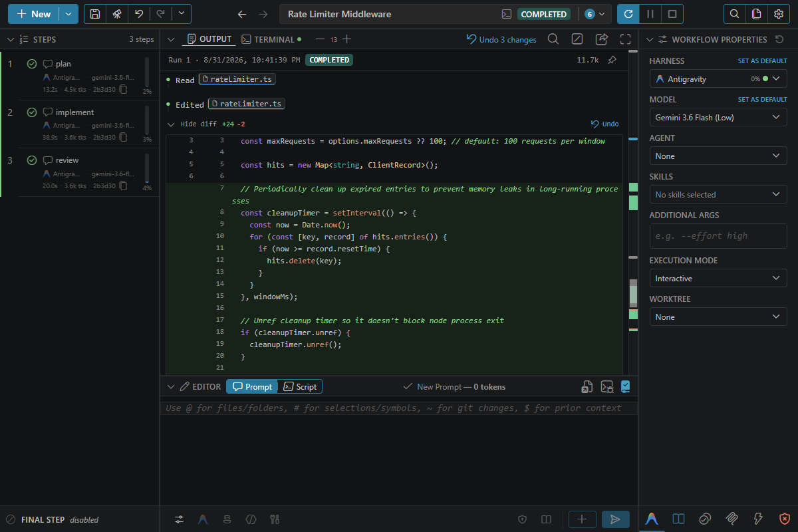798x532 pixels.
Task: Toggle fullscreen for output panel
Action: click(x=625, y=39)
